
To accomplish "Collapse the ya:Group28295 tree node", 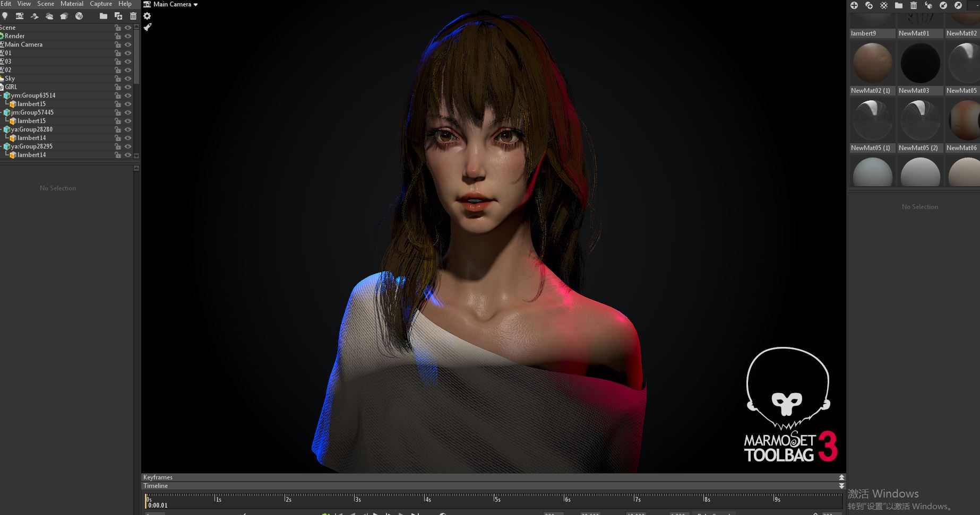I will point(2,146).
